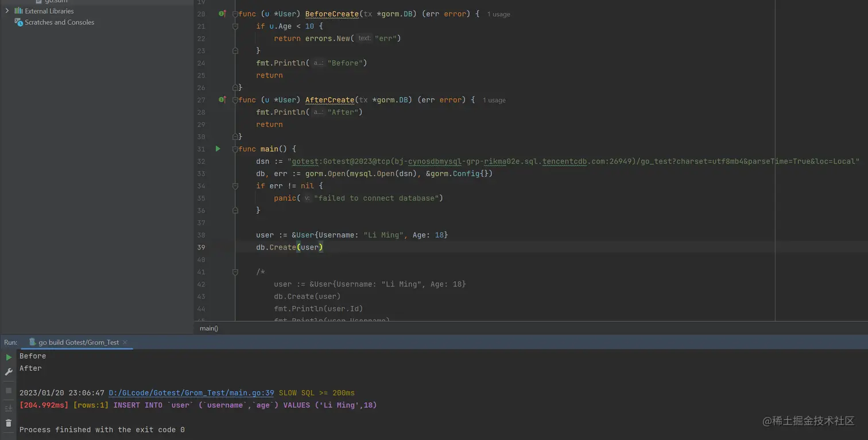Collapse the fold end marker on line 23

coord(235,51)
